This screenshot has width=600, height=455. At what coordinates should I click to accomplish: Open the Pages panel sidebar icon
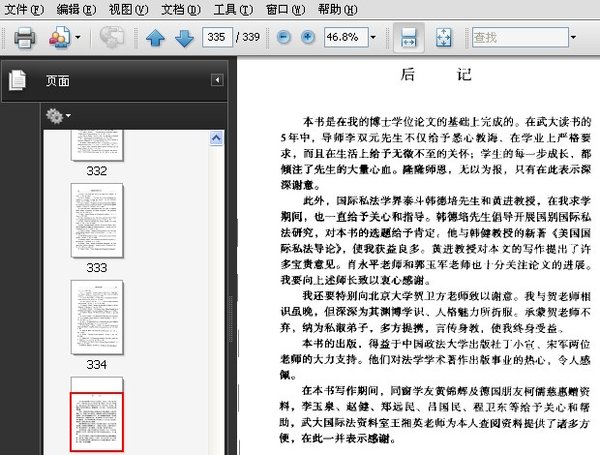[16, 81]
